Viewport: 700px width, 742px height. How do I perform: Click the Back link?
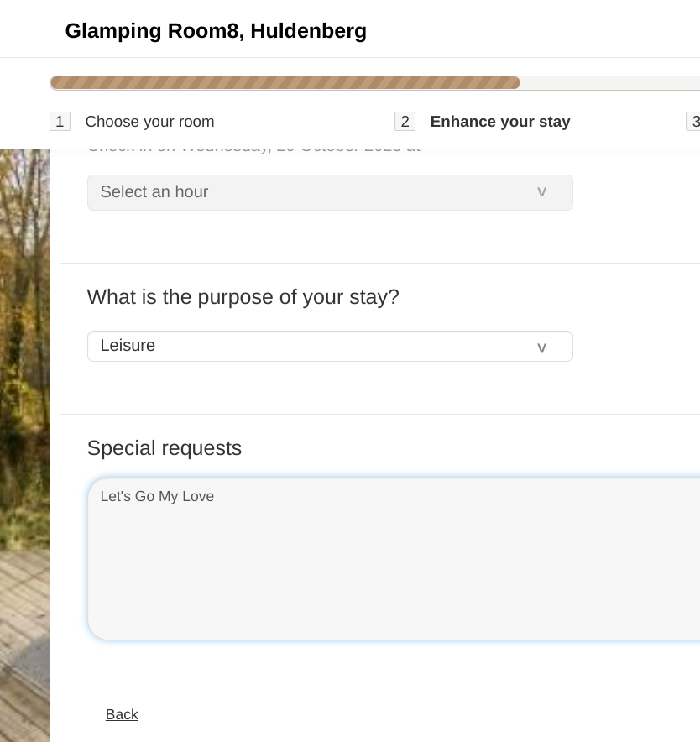[122, 714]
